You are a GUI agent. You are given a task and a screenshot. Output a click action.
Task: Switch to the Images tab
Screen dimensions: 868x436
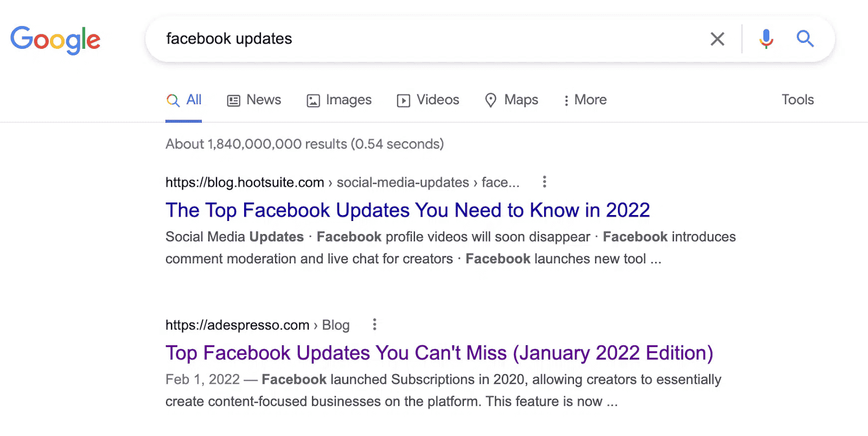point(339,100)
